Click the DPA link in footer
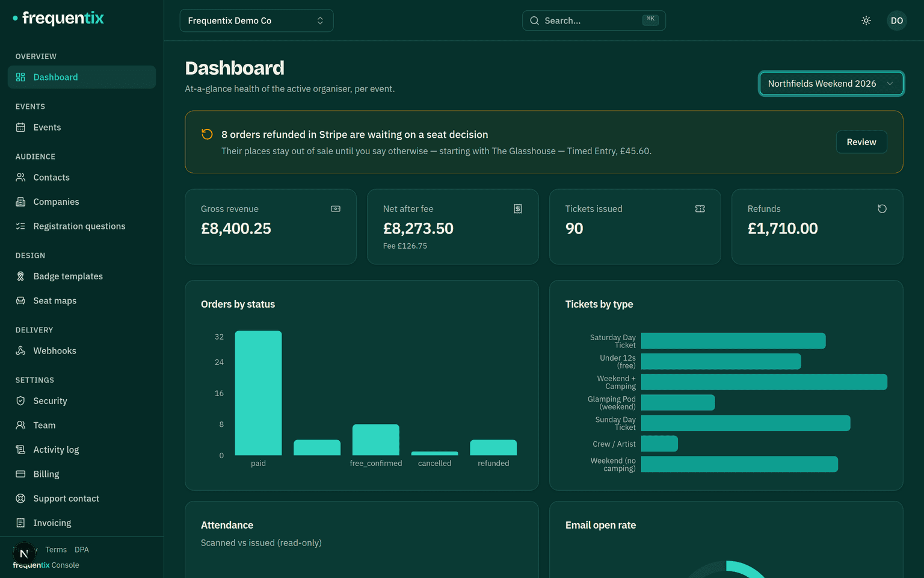Viewport: 924px width, 578px height. point(82,550)
